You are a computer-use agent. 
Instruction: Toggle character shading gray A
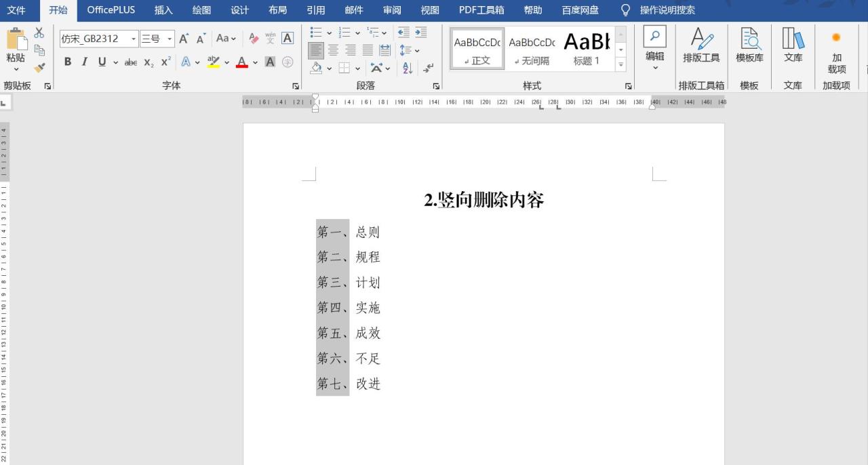pyautogui.click(x=270, y=62)
